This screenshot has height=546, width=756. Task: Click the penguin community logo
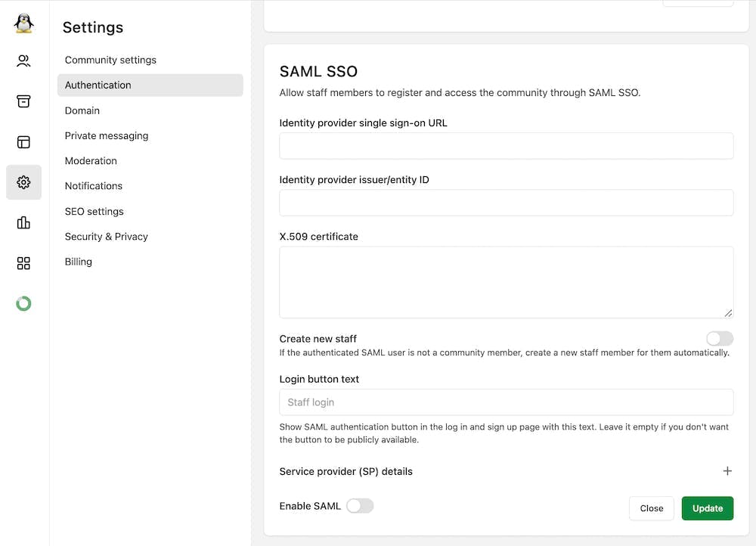(23, 23)
